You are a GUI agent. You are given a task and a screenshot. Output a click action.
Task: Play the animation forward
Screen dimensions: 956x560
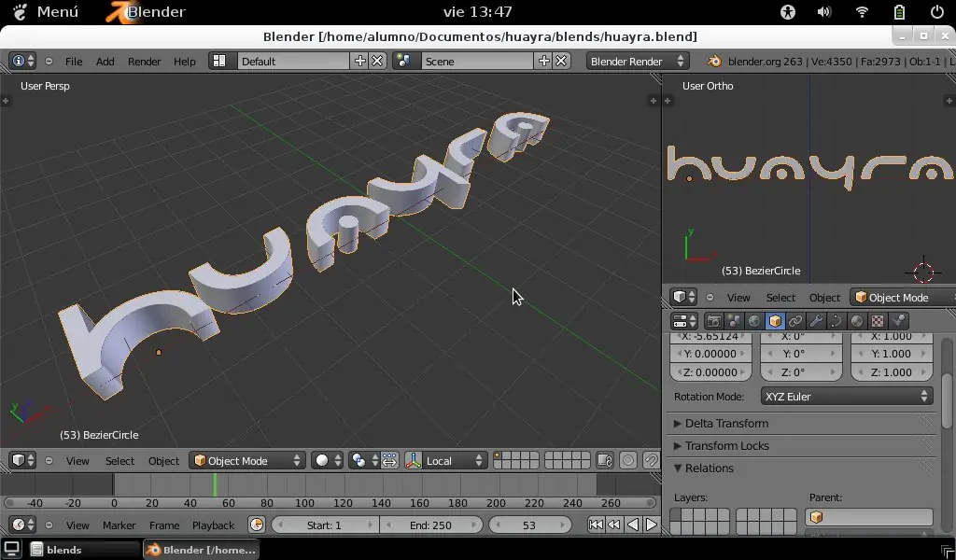pyautogui.click(x=651, y=525)
